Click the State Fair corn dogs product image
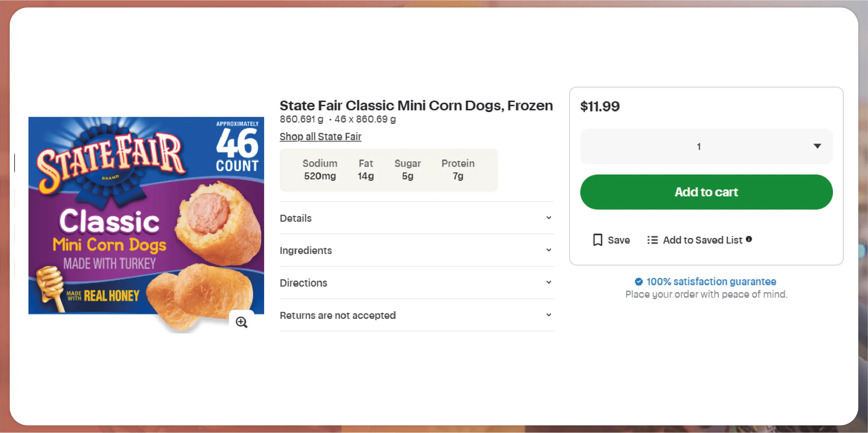This screenshot has width=868, height=433. coord(146,215)
